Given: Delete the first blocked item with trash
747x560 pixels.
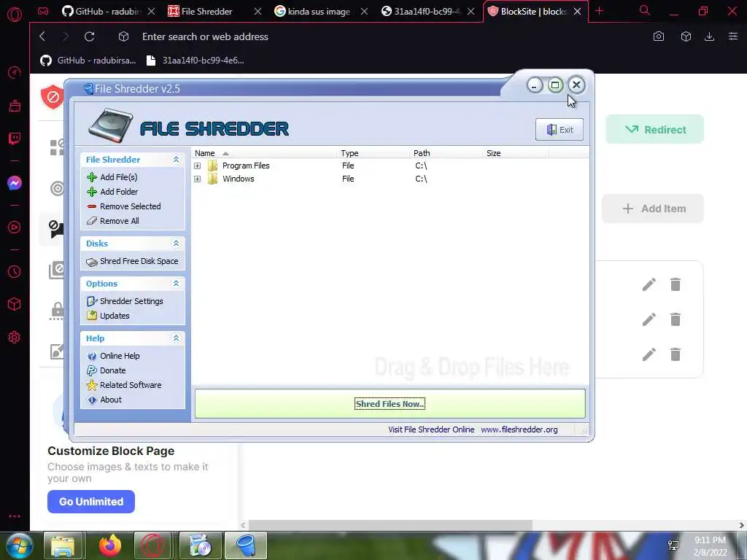Looking at the screenshot, I should pyautogui.click(x=676, y=285).
